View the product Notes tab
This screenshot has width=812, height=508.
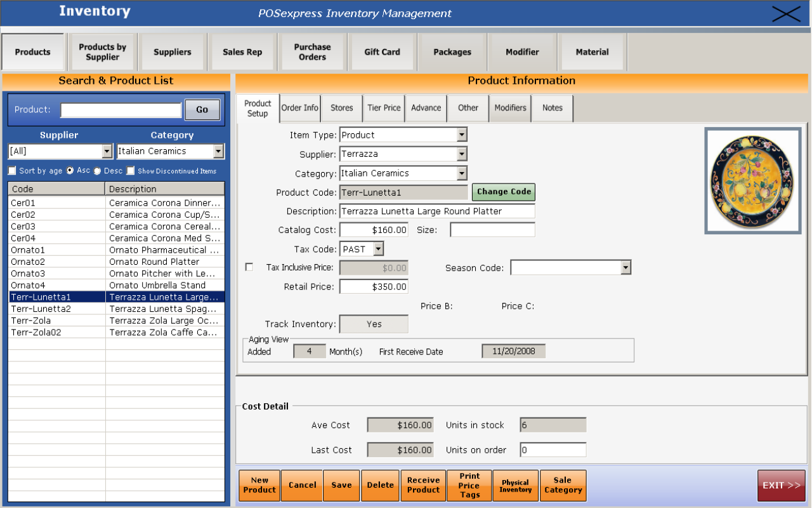coord(551,108)
